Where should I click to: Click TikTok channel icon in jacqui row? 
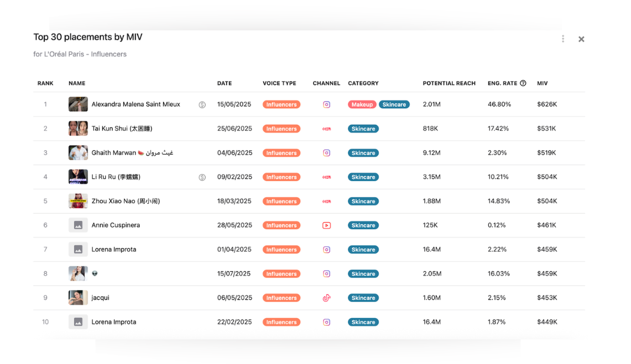[x=326, y=298]
